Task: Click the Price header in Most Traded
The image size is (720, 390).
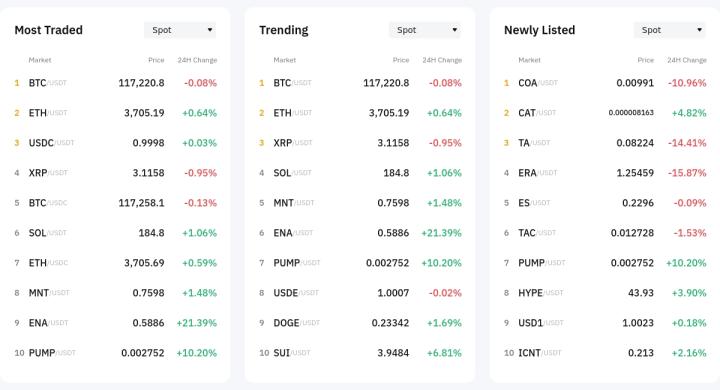Action: 156,60
